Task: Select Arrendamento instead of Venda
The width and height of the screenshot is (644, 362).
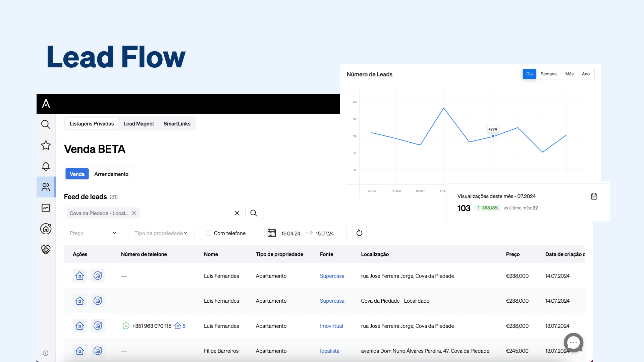Action: pos(111,174)
